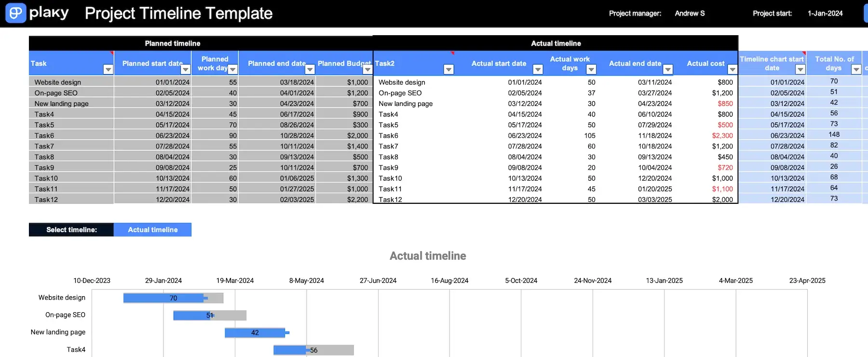Open the Planned Budget filter dropdown

(x=367, y=69)
